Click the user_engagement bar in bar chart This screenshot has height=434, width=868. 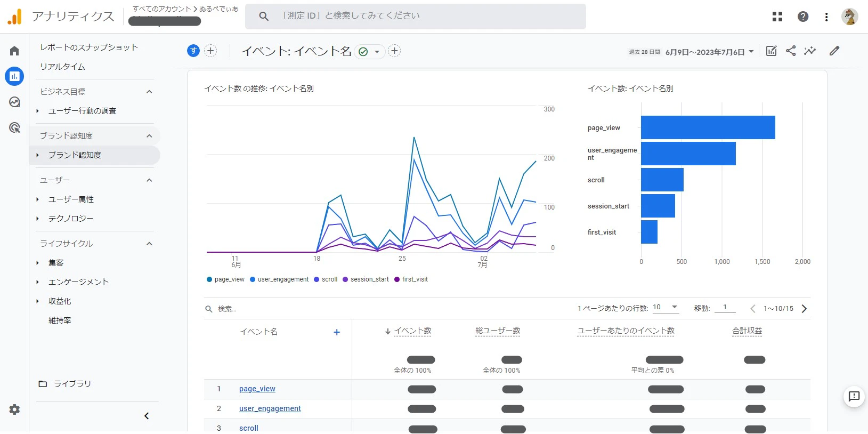pyautogui.click(x=688, y=154)
